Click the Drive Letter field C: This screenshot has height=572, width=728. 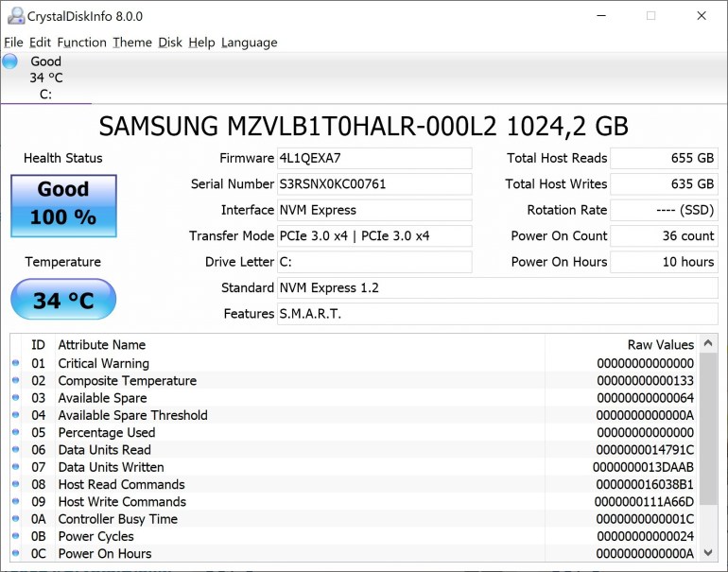pyautogui.click(x=374, y=262)
